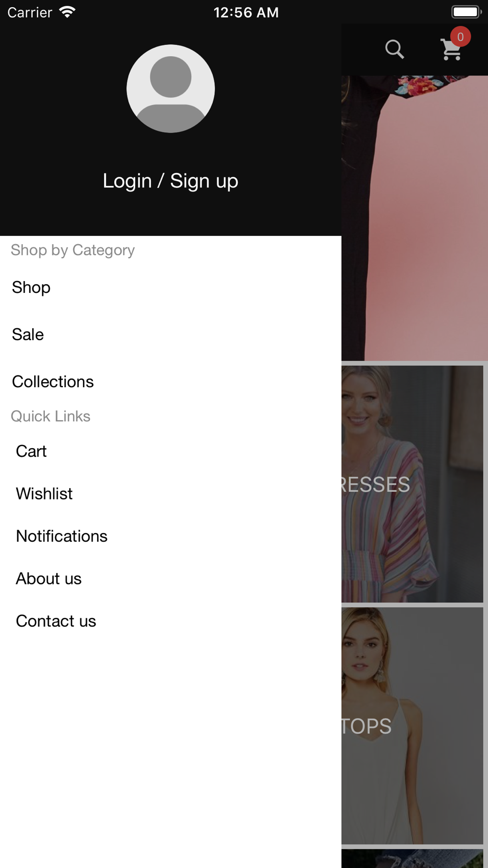Select the Tops category thumbnail
This screenshot has width=488, height=868.
pyautogui.click(x=412, y=725)
